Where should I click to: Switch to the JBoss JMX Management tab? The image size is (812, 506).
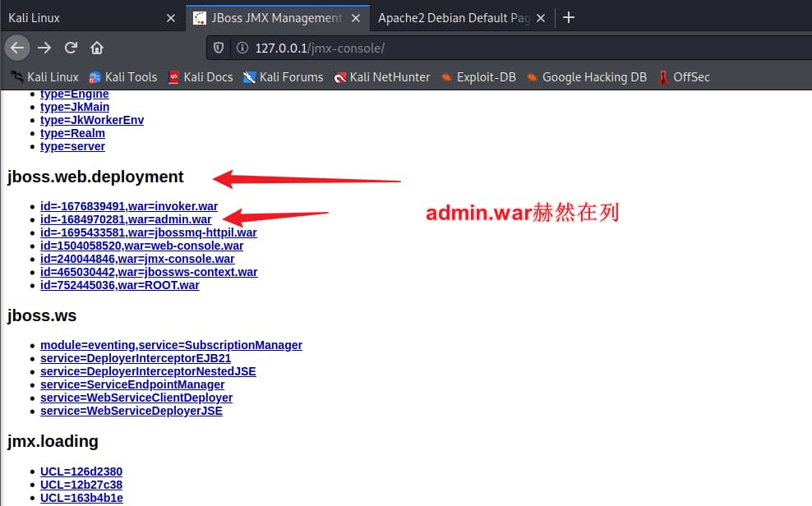pos(278,18)
